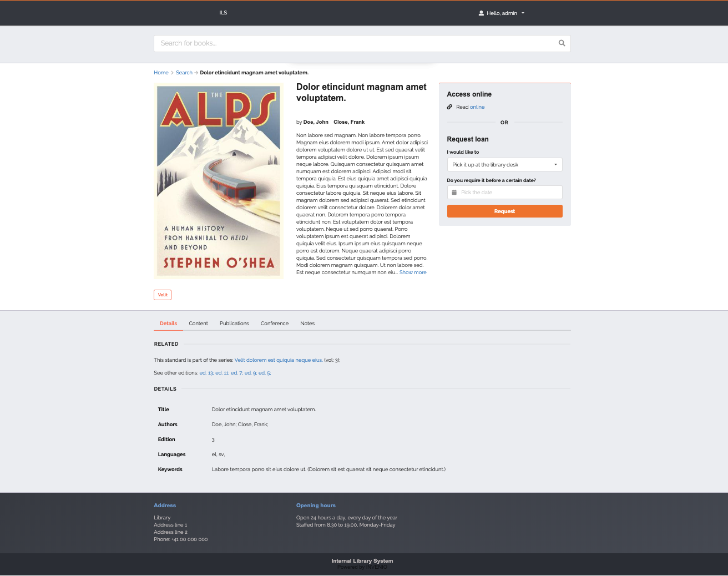This screenshot has width=728, height=576.
Task: Open series Velit dolorem est quiquia neque eius
Action: coord(279,360)
